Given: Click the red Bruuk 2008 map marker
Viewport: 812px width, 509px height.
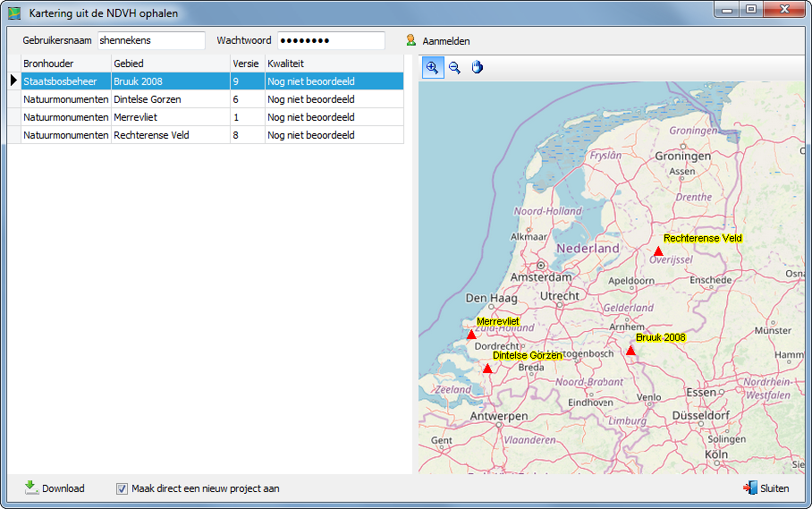Looking at the screenshot, I should coord(630,351).
